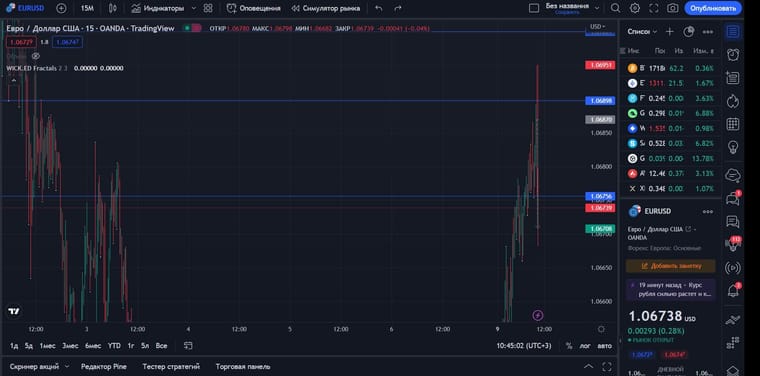The height and width of the screenshot is (376, 760).
Task: Toggle the лог scale option
Action: (x=585, y=346)
